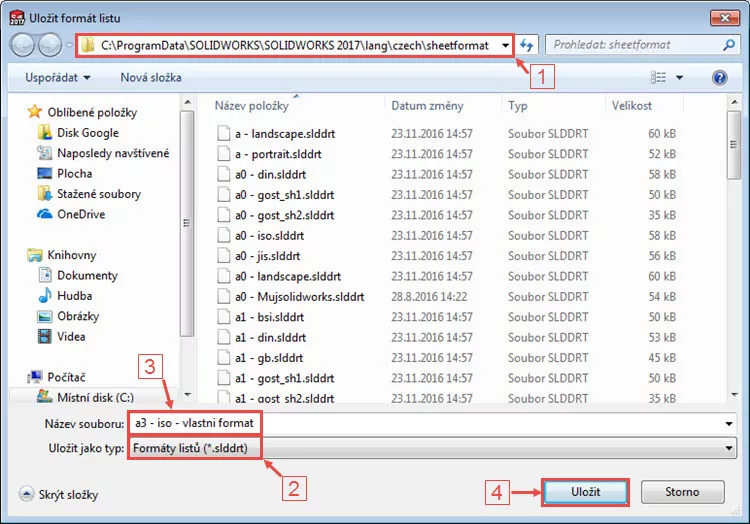Viewport: 750px width, 524px height.
Task: Click the Uložit button
Action: pyautogui.click(x=585, y=492)
